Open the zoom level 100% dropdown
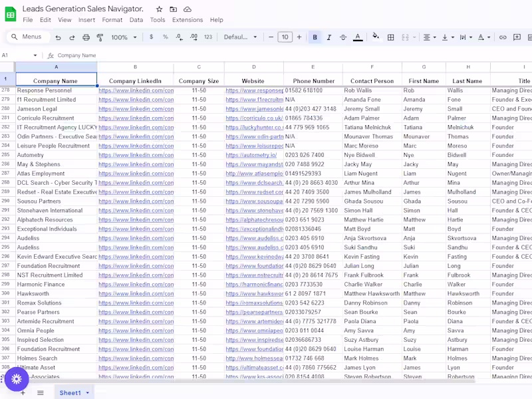Viewport: 532px width, 399px height. (123, 37)
